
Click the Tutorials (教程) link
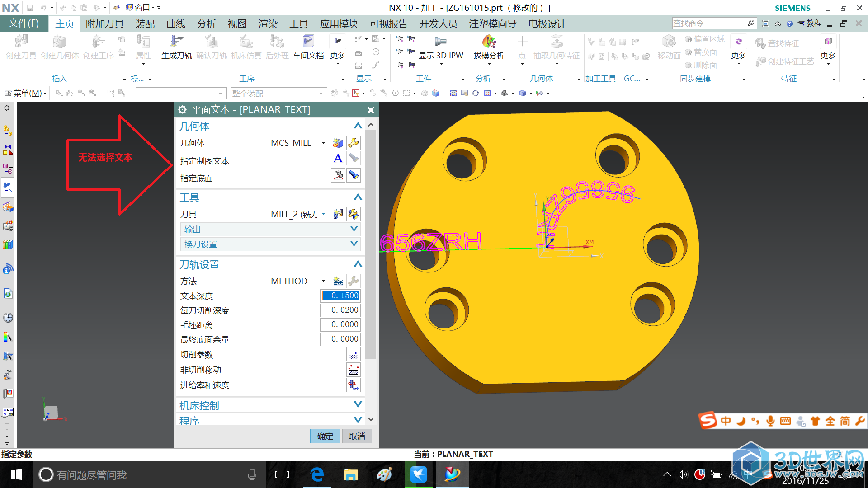(810, 23)
